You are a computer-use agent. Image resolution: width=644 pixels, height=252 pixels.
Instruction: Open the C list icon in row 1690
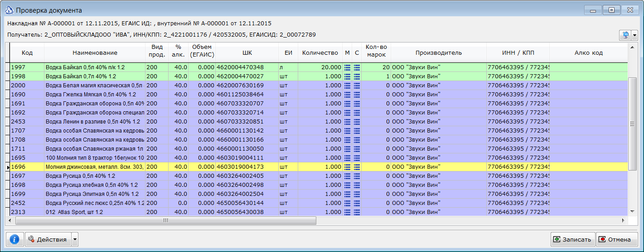(357, 94)
